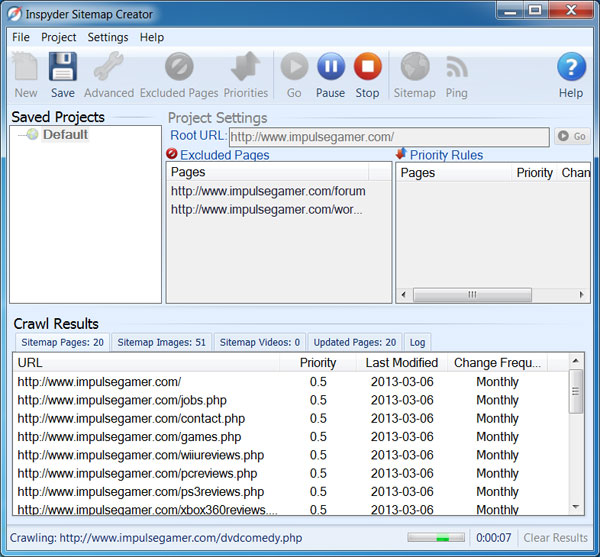Open the Settings menu
This screenshot has width=600, height=557.
[107, 37]
